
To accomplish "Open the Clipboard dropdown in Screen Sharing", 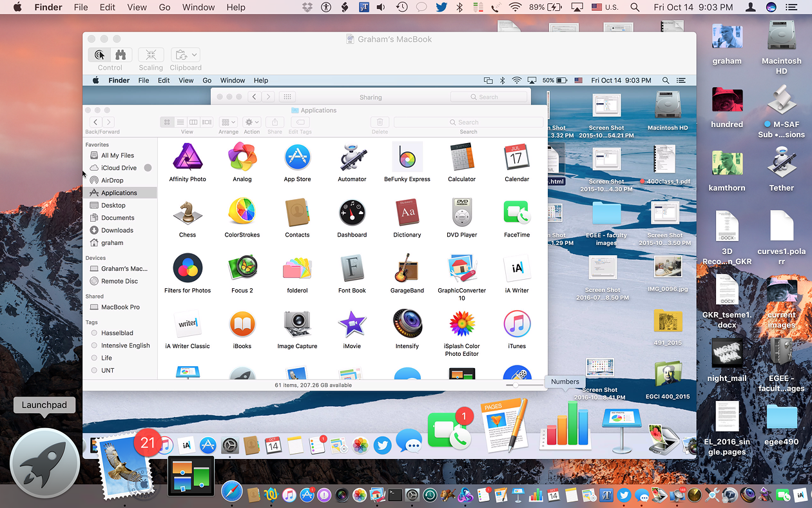I will pyautogui.click(x=186, y=55).
